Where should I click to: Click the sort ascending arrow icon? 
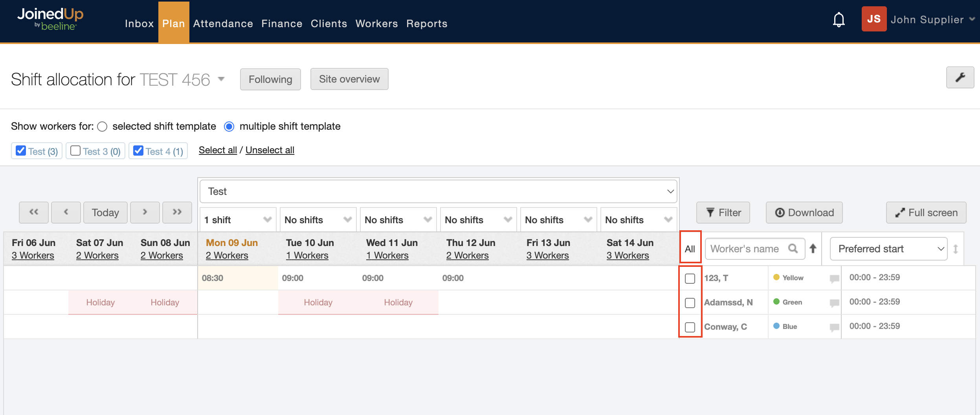[x=813, y=248]
